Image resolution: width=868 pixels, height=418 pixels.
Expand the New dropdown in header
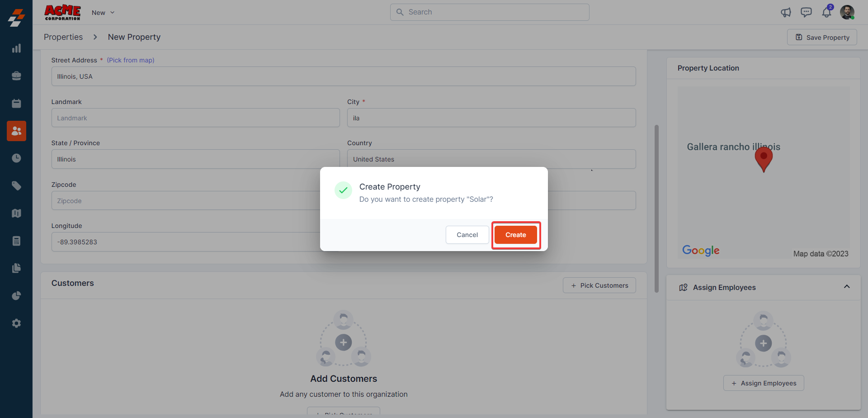click(103, 13)
